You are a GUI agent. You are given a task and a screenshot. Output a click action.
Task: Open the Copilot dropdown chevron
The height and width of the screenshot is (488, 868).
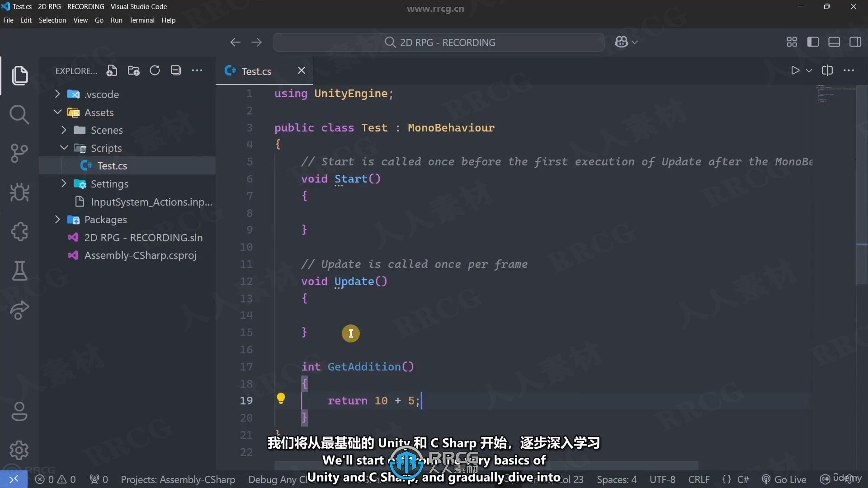pos(635,42)
